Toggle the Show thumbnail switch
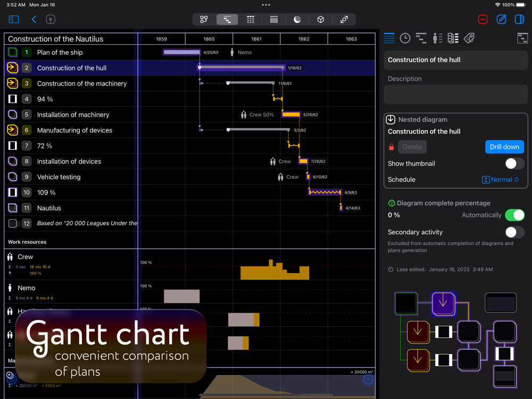 [514, 163]
